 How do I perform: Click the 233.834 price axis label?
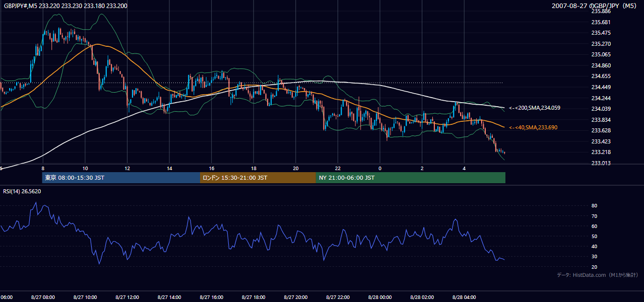601,120
